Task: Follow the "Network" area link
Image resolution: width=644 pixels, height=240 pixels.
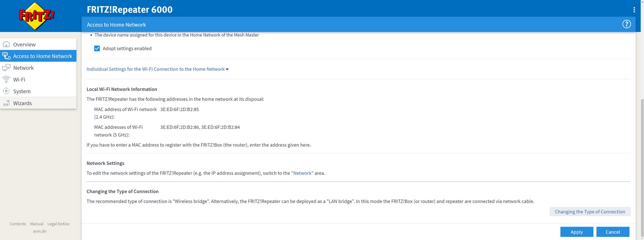Action: 302,173
